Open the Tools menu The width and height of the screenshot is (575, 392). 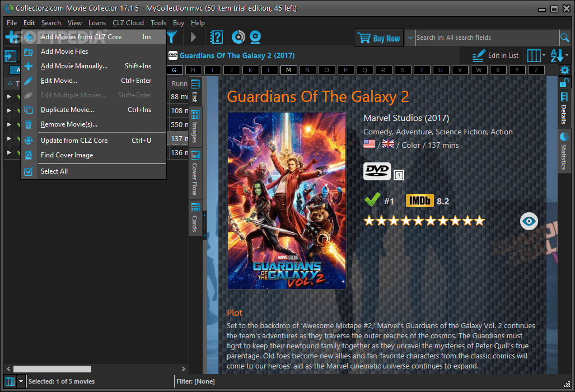click(158, 23)
